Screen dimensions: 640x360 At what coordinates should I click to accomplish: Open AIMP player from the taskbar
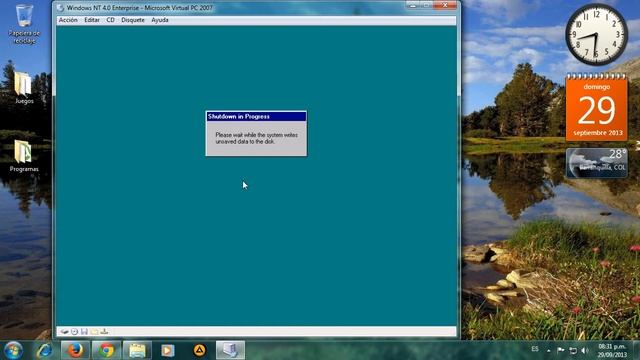(x=199, y=350)
